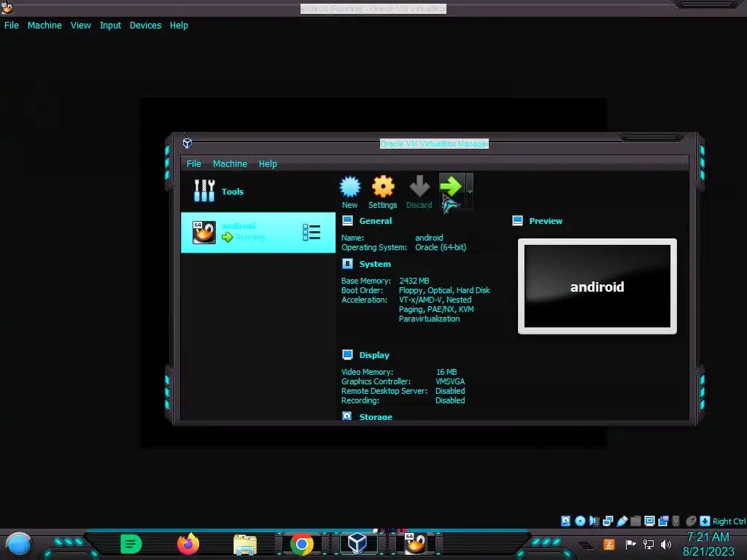Click the recording status icon

pos(663,521)
